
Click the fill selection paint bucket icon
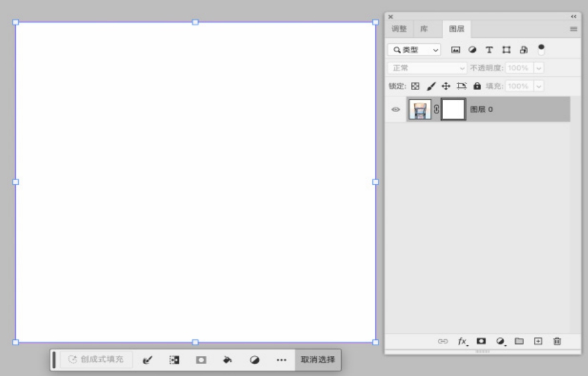(227, 359)
